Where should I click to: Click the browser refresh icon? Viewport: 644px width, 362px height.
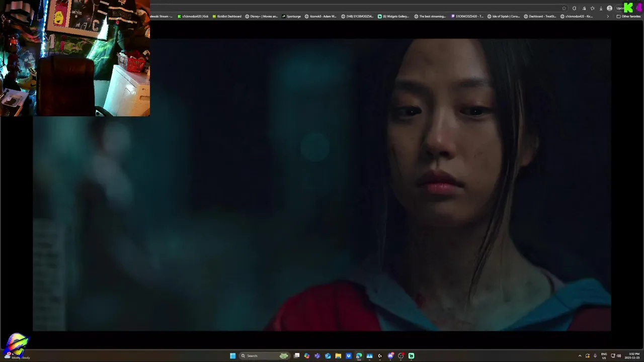(574, 9)
